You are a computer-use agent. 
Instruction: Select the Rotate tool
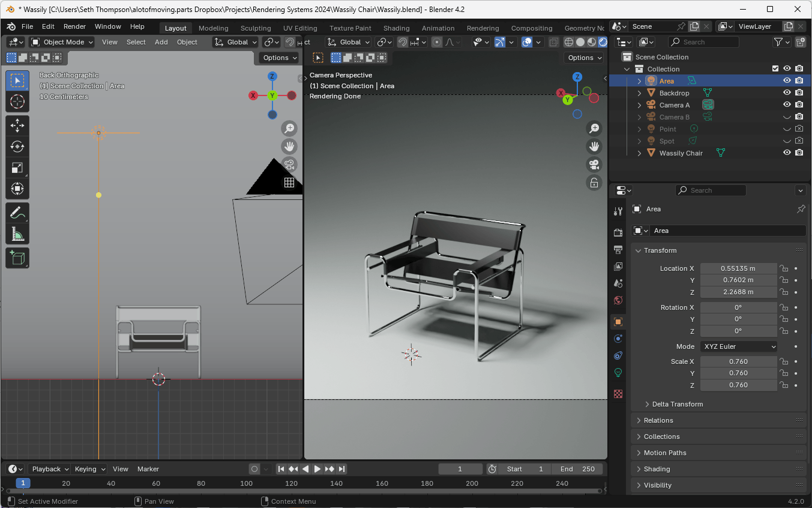coord(17,147)
